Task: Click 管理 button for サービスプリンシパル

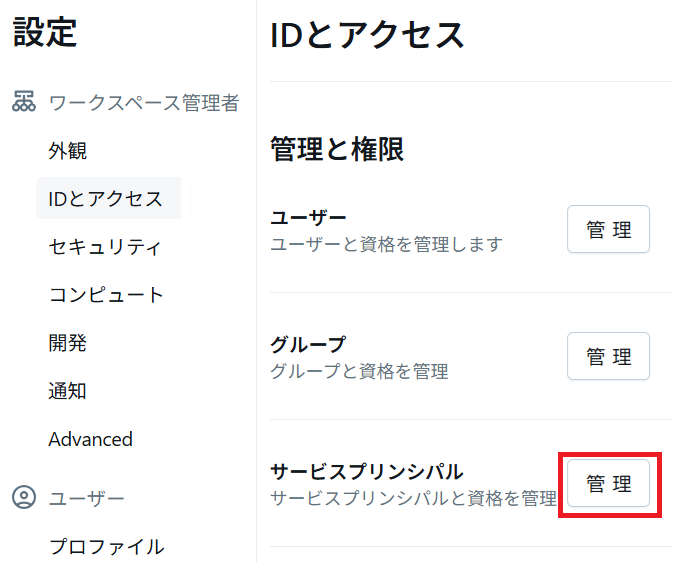Action: pyautogui.click(x=608, y=483)
